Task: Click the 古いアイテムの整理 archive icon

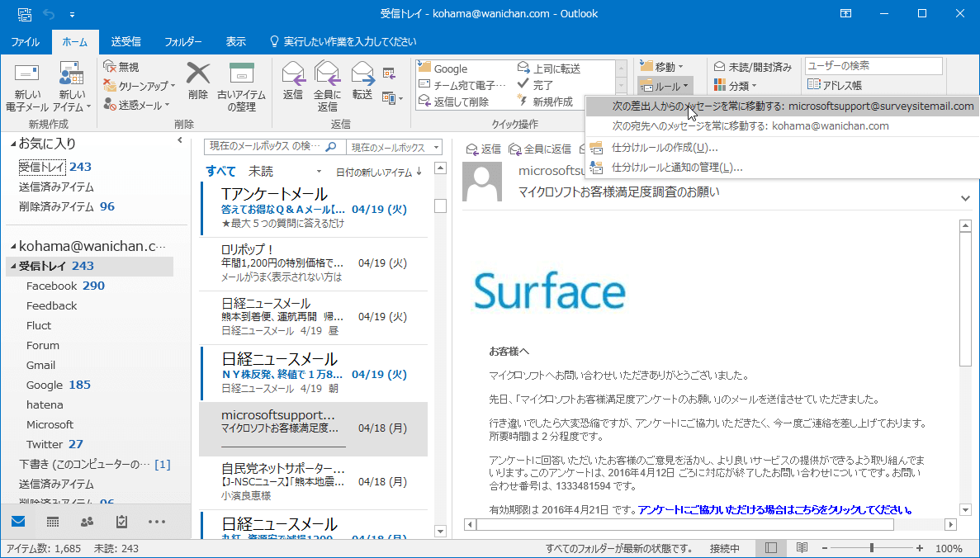Action: (241, 75)
